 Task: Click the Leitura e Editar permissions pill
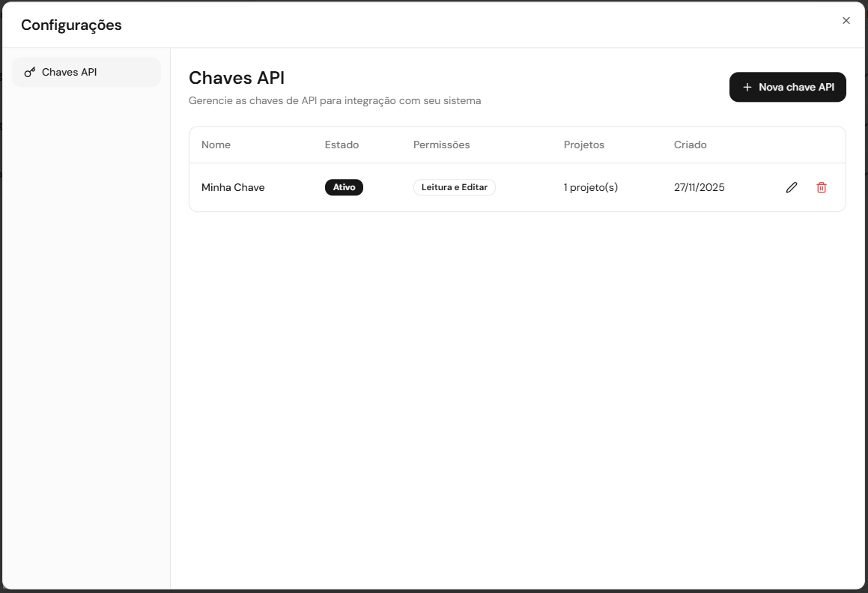455,187
